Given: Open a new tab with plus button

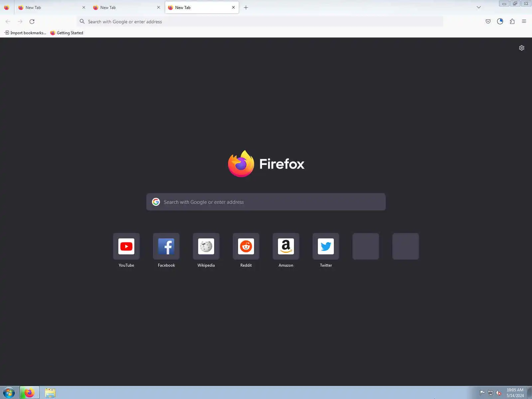Looking at the screenshot, I should point(246,7).
